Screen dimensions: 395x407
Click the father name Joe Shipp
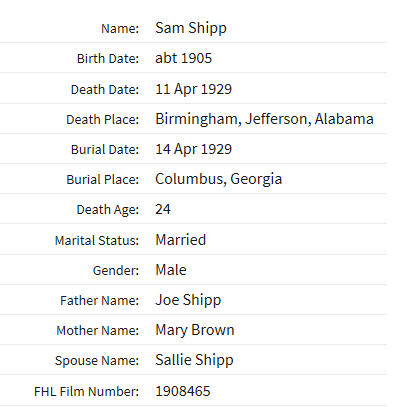point(188,300)
